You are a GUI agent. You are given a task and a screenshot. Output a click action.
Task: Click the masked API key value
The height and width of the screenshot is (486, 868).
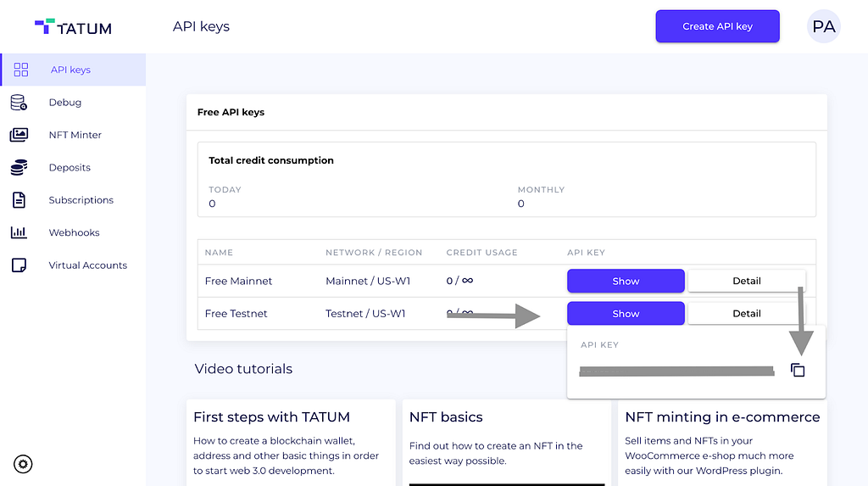pyautogui.click(x=676, y=371)
